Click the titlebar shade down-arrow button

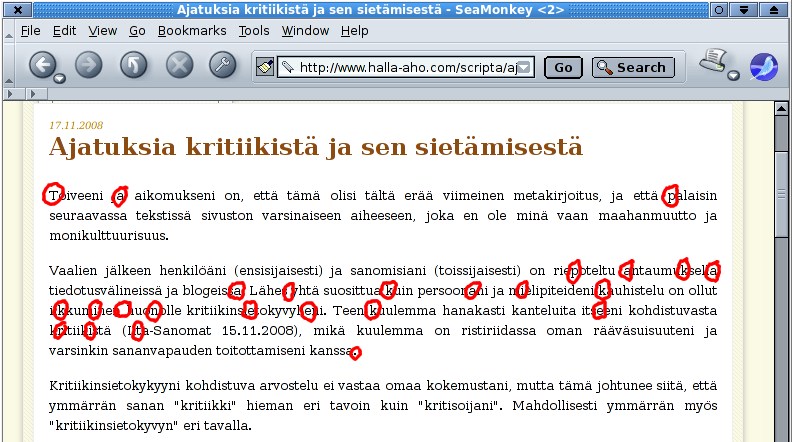pyautogui.click(x=744, y=10)
